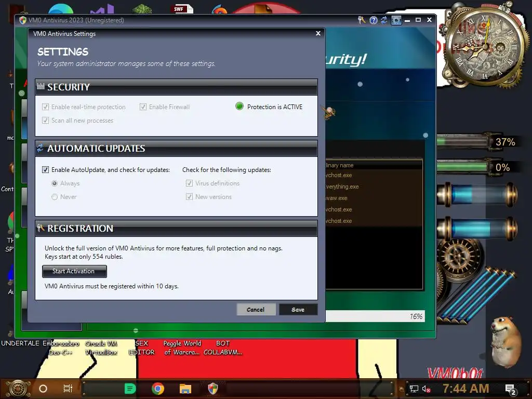Select the Never radio button
The height and width of the screenshot is (399, 532).
click(x=55, y=197)
